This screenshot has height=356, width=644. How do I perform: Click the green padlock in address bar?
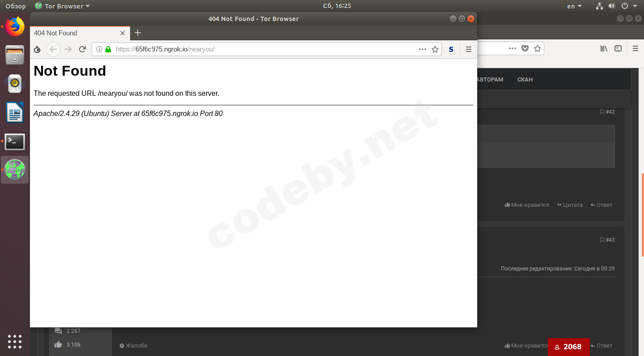tap(108, 49)
